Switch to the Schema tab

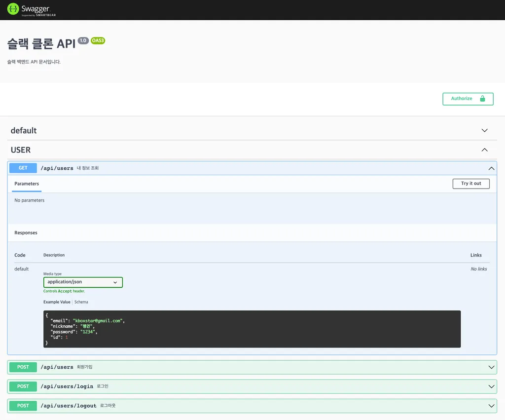click(x=81, y=302)
